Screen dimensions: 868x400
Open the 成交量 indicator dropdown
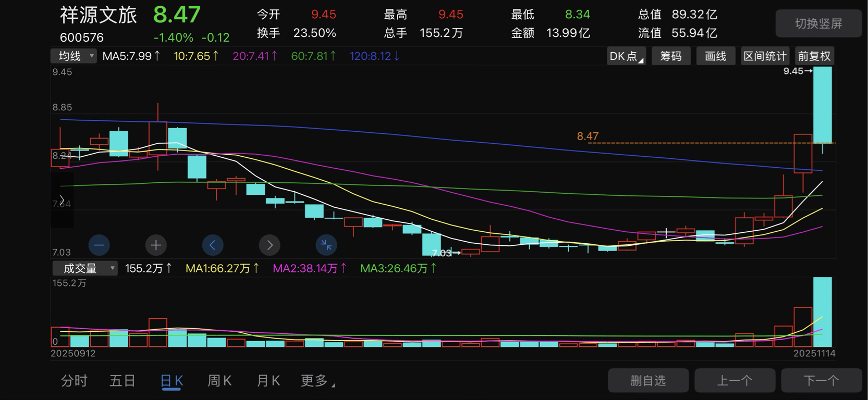[x=84, y=268]
